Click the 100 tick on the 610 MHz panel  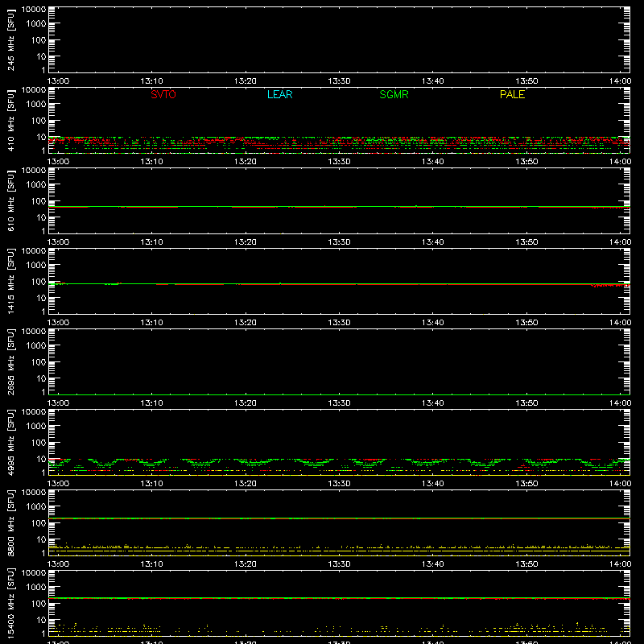pos(38,200)
